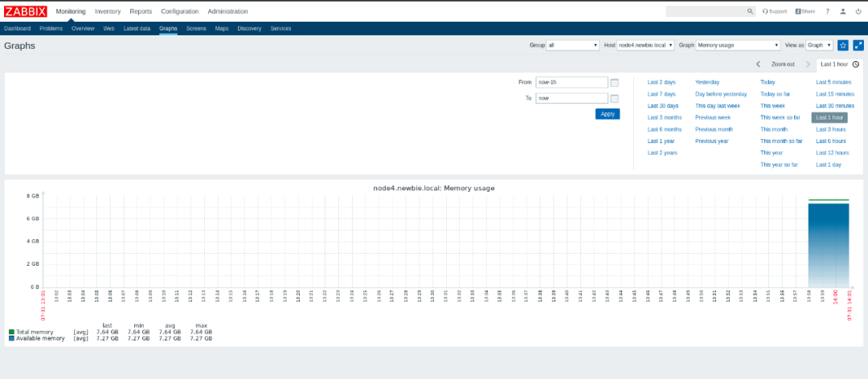Select Last 1 hour highlighted range

coord(829,117)
